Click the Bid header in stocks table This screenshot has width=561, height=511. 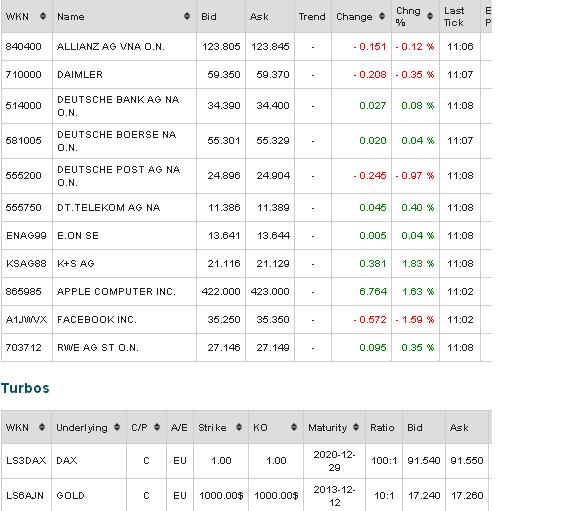[x=209, y=17]
